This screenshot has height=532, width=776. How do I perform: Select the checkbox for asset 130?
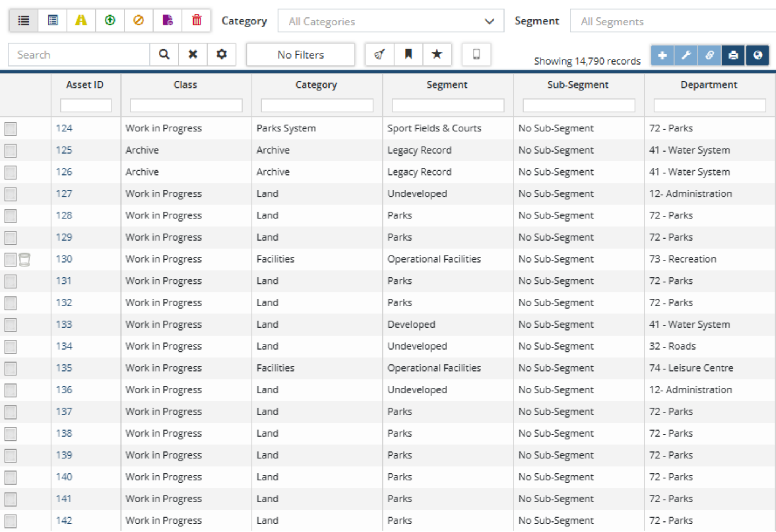pyautogui.click(x=10, y=260)
